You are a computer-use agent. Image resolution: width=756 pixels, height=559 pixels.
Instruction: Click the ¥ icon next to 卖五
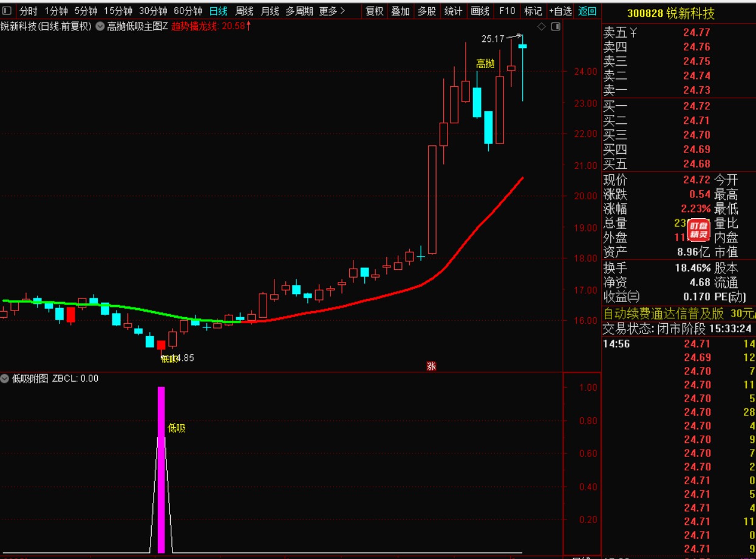(x=633, y=32)
